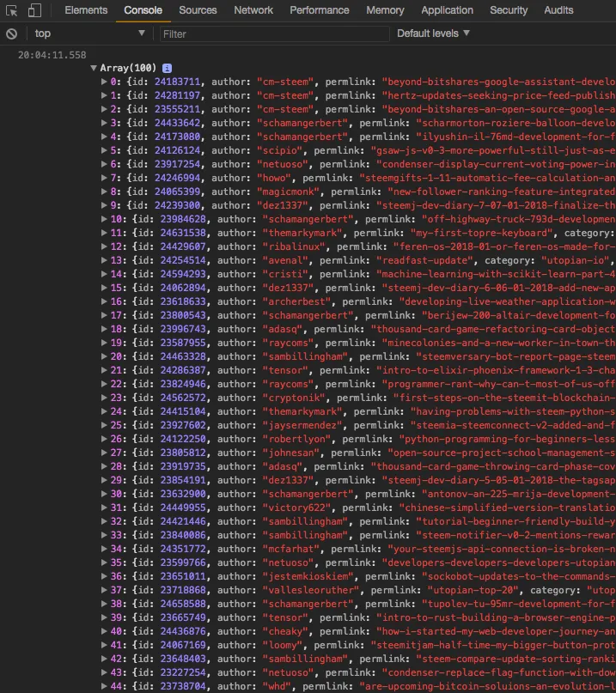
Task: Click author "adasq" in row 18
Action: (x=283, y=329)
